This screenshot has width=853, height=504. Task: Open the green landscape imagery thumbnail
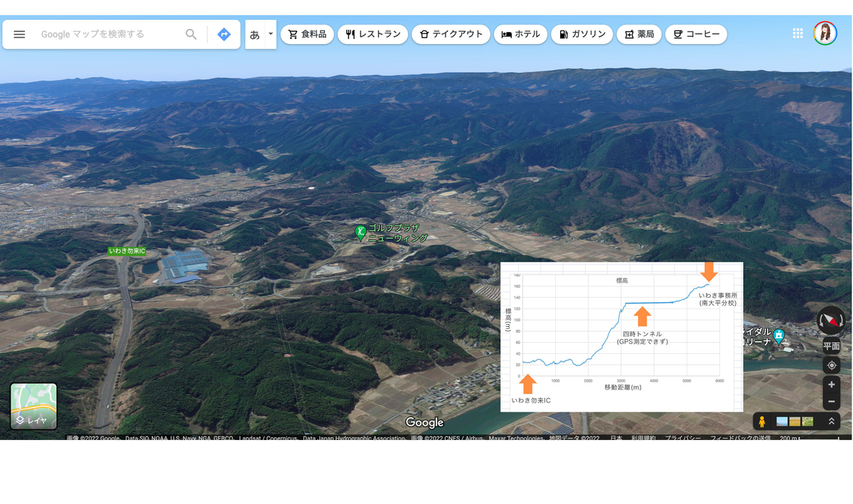point(808,422)
